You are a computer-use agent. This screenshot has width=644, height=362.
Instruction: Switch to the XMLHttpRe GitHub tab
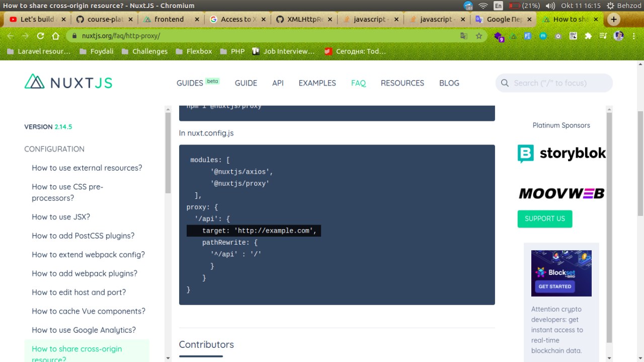pos(303,20)
